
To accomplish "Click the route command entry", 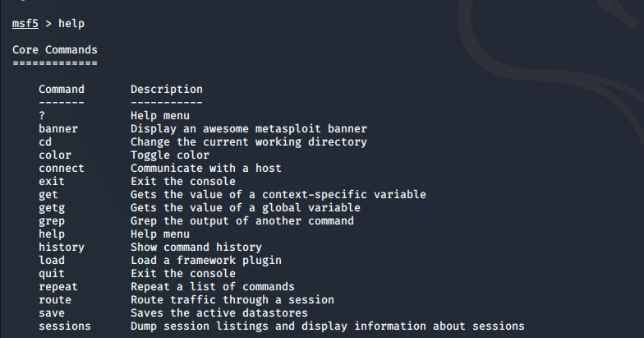I will (x=54, y=299).
